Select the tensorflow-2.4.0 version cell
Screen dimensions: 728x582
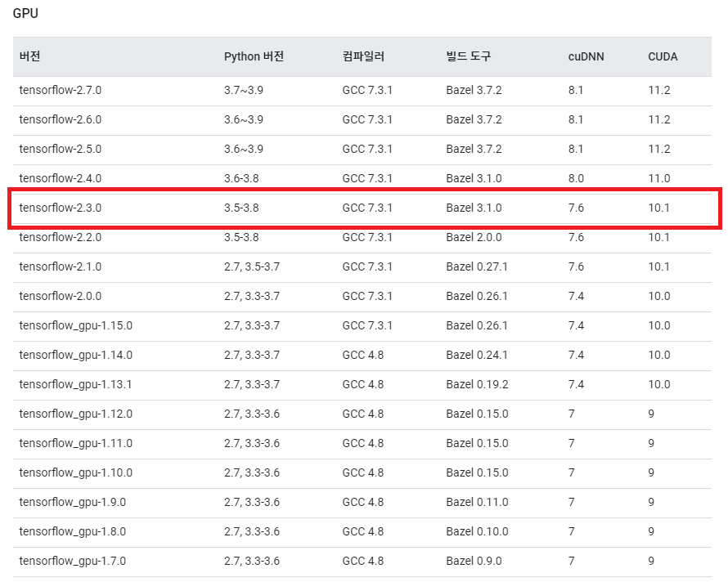(61, 178)
